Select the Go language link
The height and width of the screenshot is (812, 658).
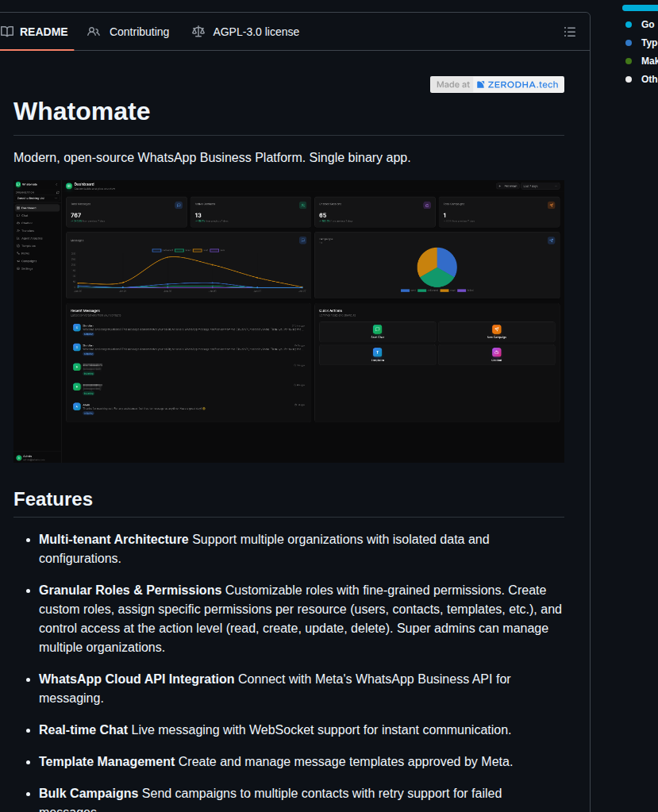(647, 25)
